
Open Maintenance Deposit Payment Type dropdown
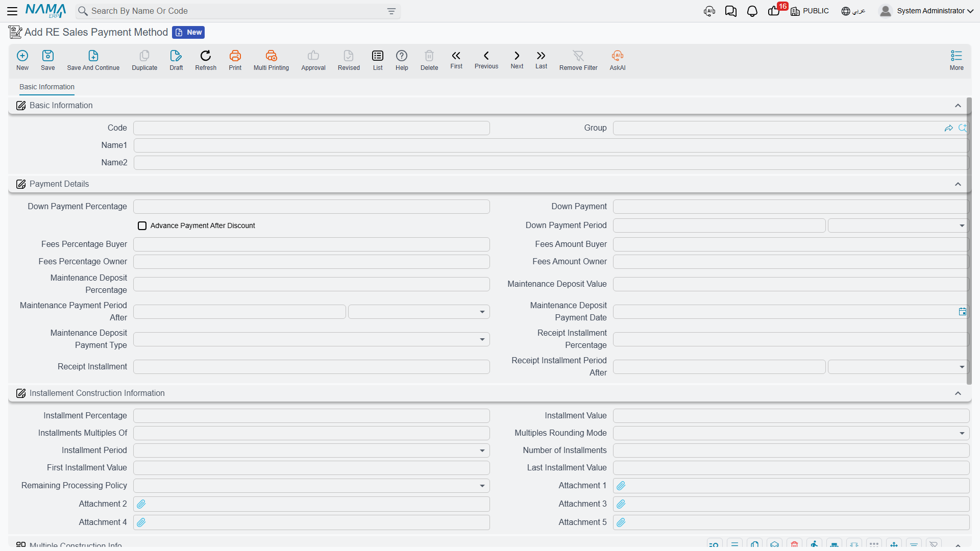311,339
